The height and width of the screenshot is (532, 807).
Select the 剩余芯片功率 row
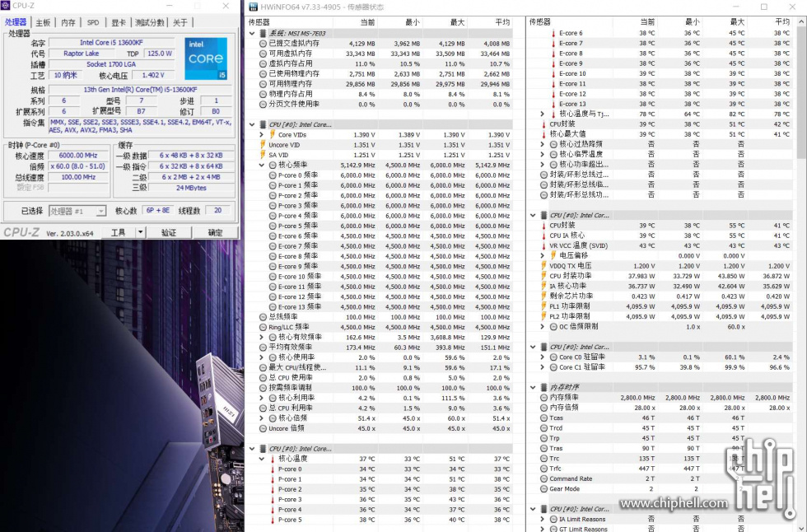660,296
